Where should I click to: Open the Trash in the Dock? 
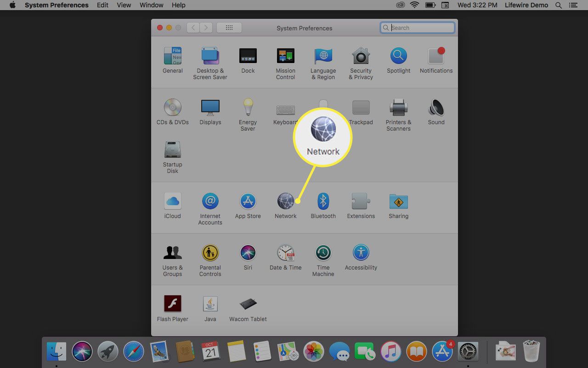point(531,352)
